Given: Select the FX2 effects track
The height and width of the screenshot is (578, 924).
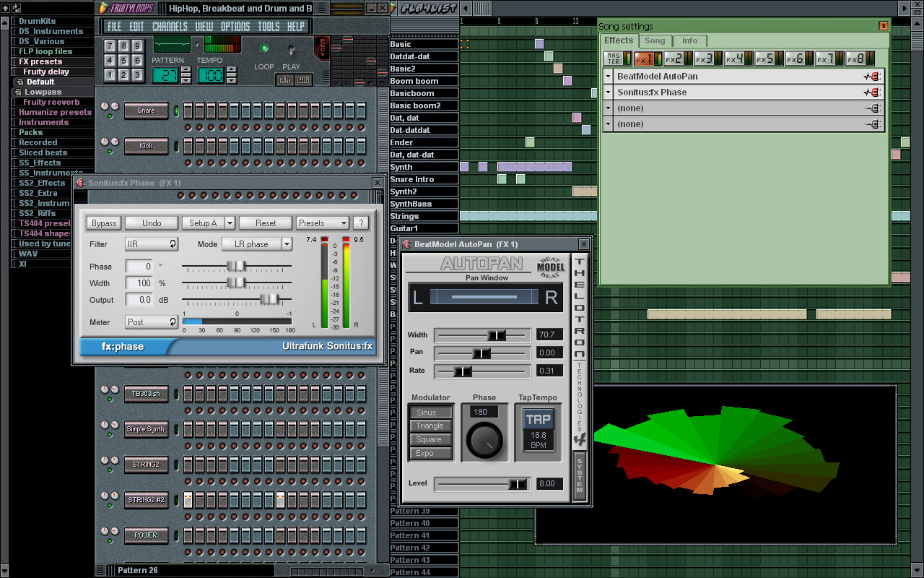Looking at the screenshot, I should [x=678, y=59].
